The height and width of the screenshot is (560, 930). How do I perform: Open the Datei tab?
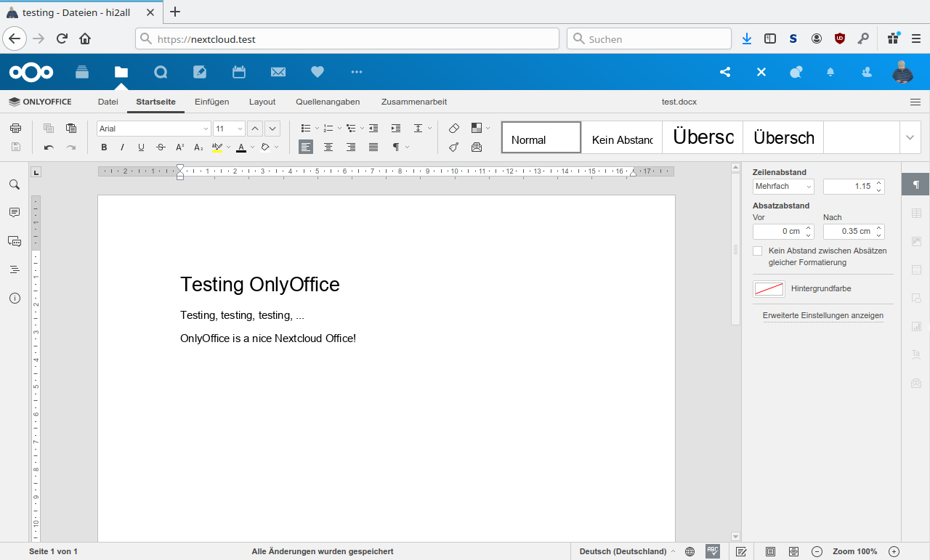click(108, 102)
